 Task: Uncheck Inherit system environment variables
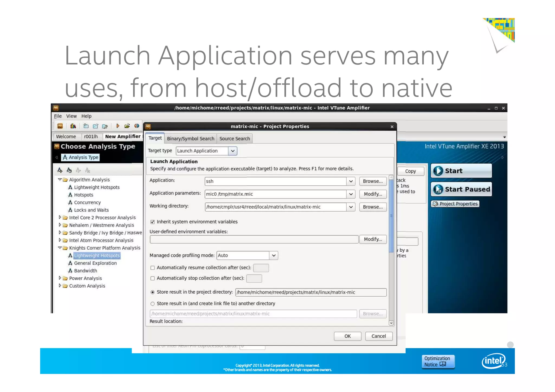153,222
